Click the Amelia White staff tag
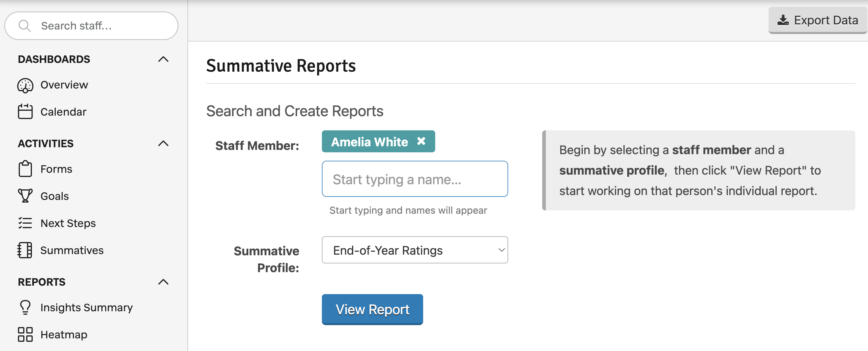868x351 pixels. (378, 141)
